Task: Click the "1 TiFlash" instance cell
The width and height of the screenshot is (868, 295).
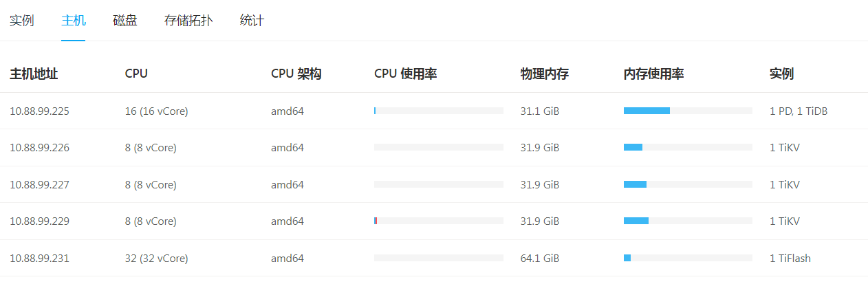Action: click(x=790, y=259)
